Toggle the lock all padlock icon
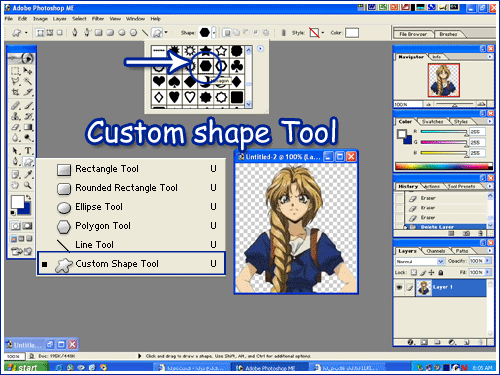This screenshot has width=500, height=375. pyautogui.click(x=441, y=272)
